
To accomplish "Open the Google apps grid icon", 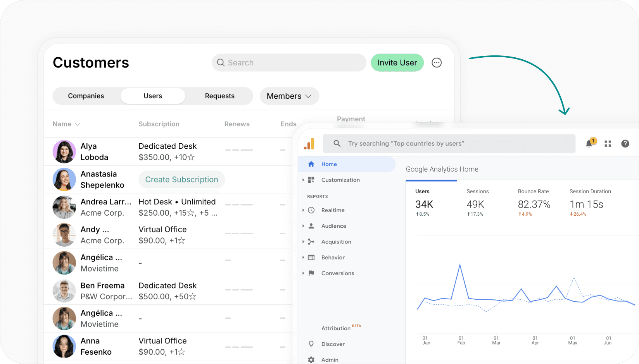I will point(608,144).
